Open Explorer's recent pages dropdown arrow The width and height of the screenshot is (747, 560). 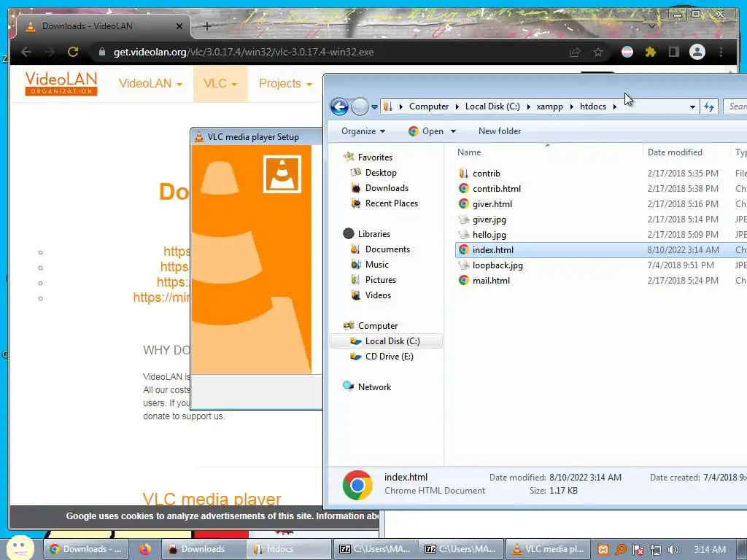[x=375, y=106]
